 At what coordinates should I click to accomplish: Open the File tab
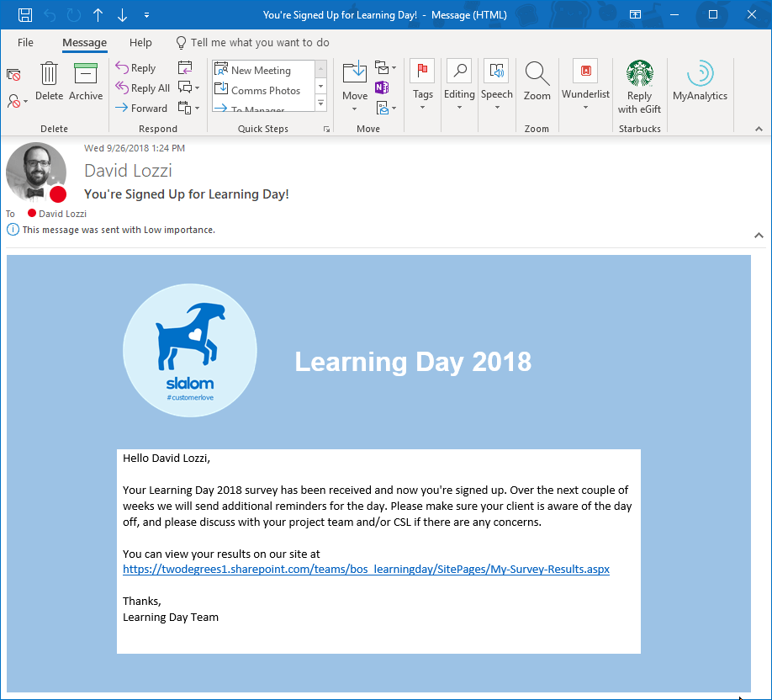25,42
